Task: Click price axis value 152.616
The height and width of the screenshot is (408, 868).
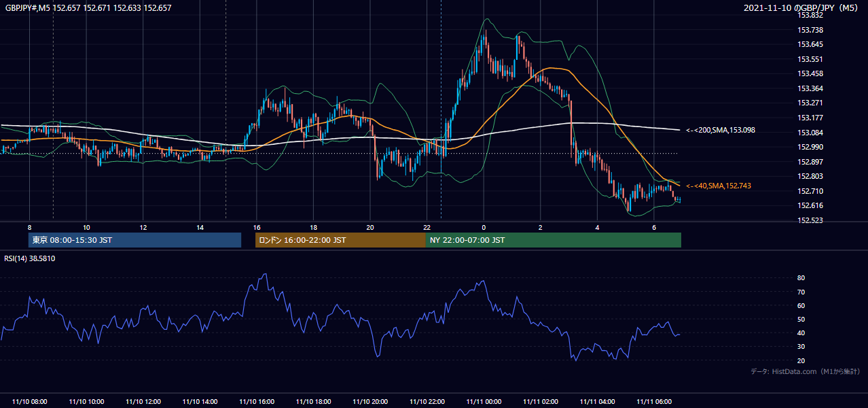Action: coord(810,205)
